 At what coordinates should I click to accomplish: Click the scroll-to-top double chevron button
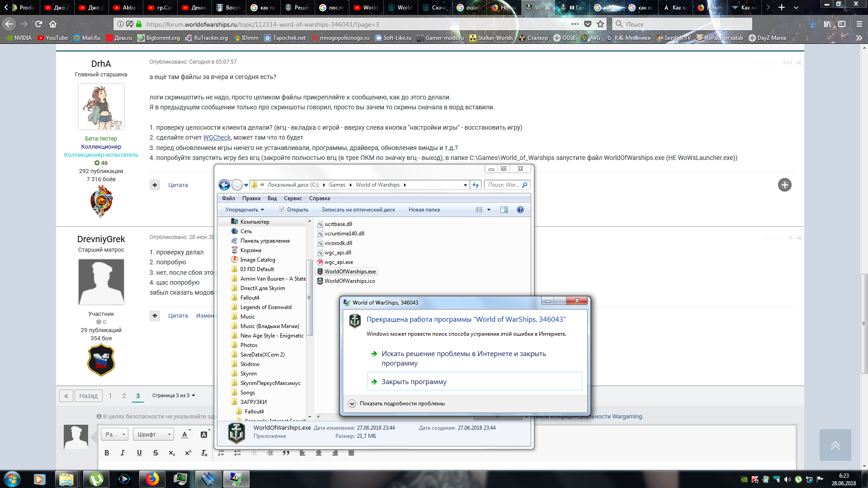pyautogui.click(x=835, y=445)
